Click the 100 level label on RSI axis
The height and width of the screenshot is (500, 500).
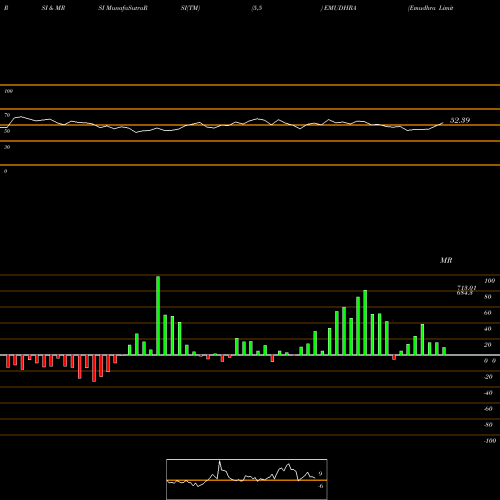9,91
